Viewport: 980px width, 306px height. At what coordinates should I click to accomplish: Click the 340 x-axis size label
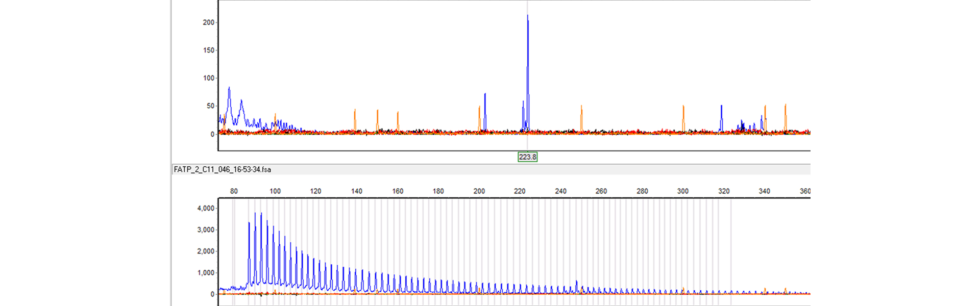pyautogui.click(x=764, y=191)
